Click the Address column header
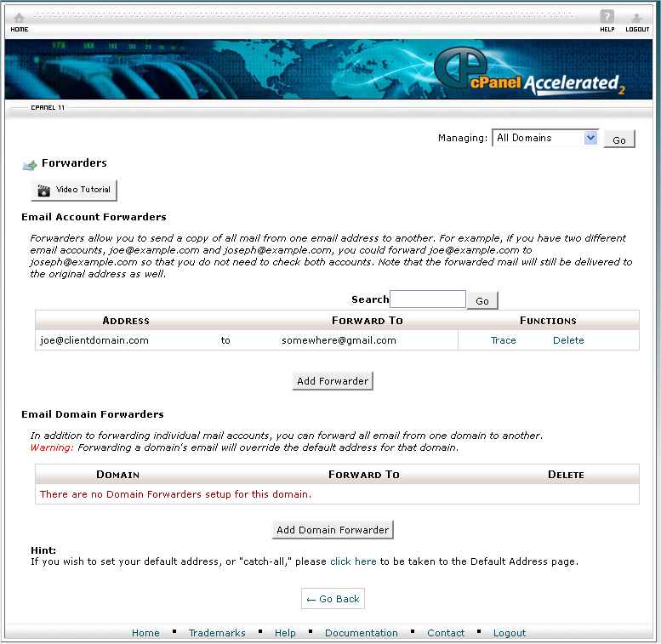661x644 pixels. [x=126, y=321]
